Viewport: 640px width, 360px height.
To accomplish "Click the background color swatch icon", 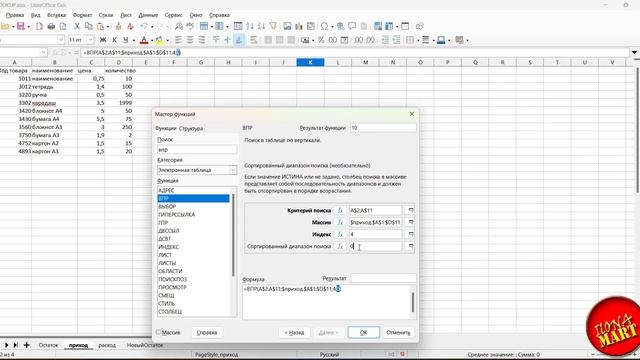I will click(x=441, y=40).
